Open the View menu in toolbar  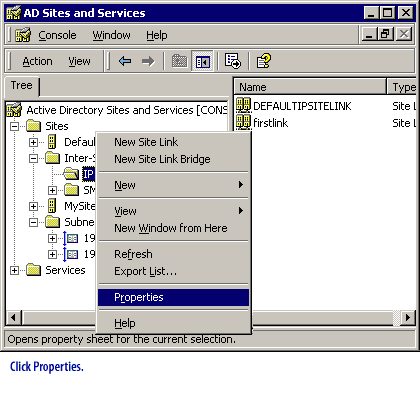79,61
